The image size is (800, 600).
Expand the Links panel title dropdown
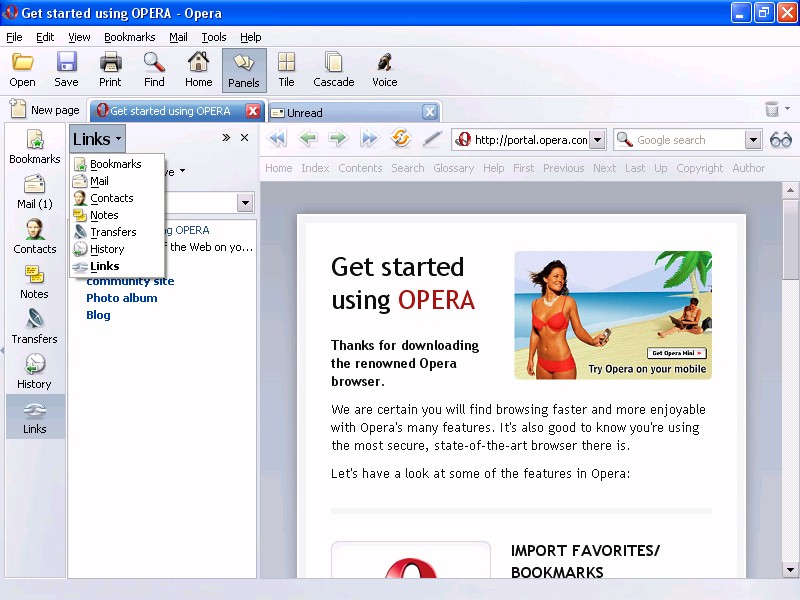pyautogui.click(x=97, y=139)
